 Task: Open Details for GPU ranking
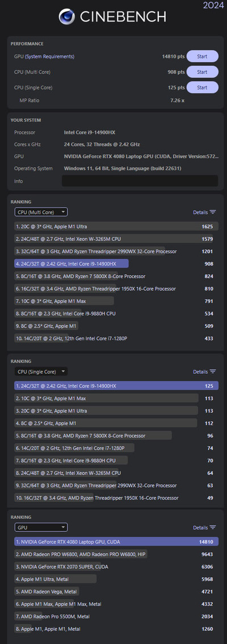(x=200, y=528)
